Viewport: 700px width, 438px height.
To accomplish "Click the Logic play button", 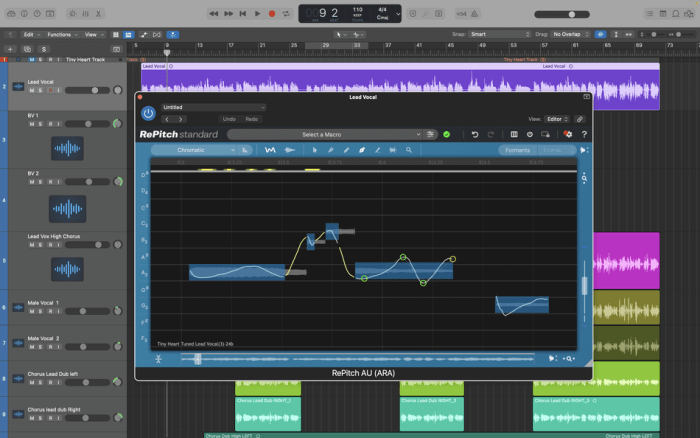I will [257, 14].
